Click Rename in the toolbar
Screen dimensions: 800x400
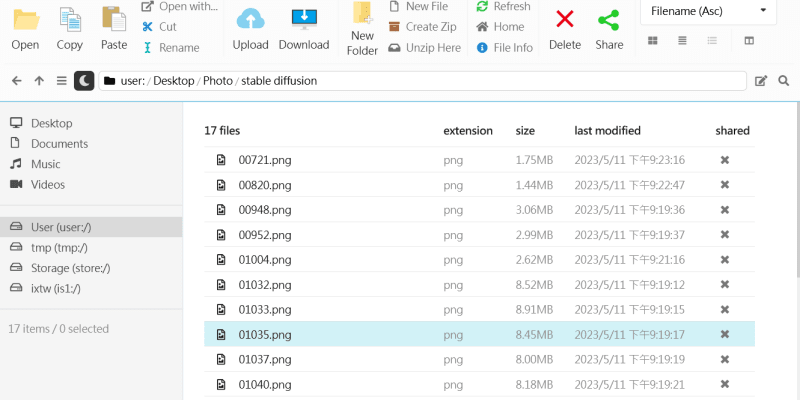coord(171,47)
